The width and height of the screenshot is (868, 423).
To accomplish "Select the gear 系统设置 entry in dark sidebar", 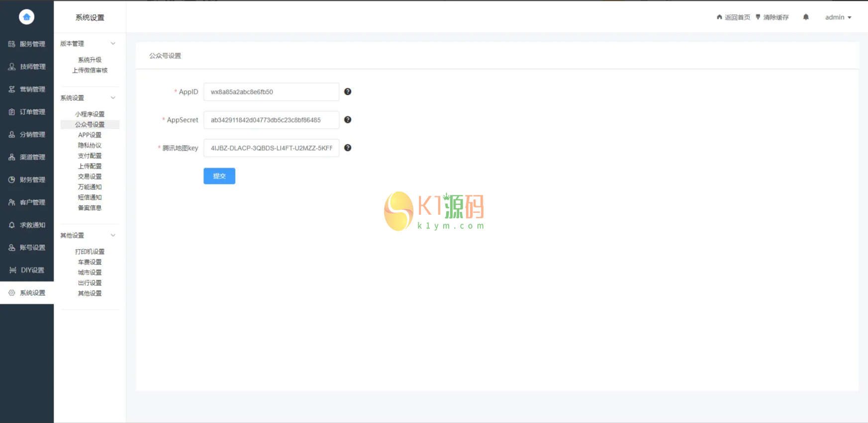I will tap(27, 293).
